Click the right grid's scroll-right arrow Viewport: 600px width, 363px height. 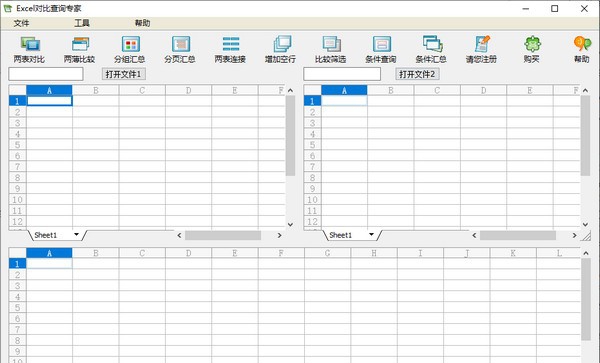click(x=574, y=236)
